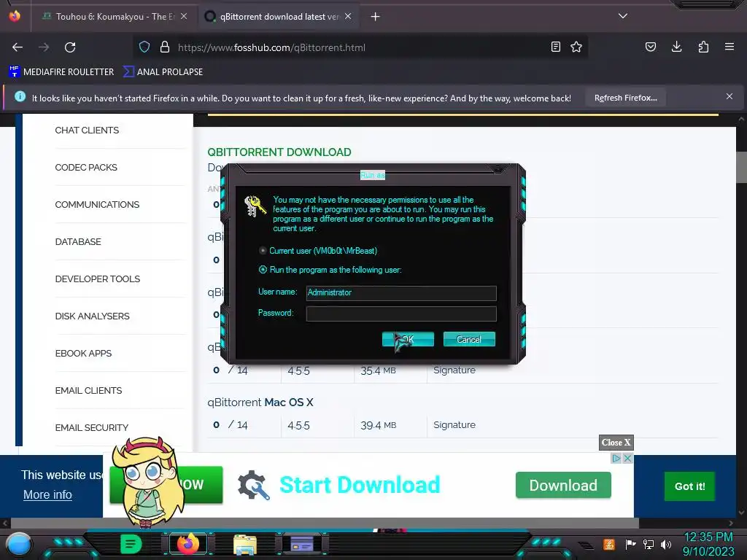Open Firefox tracking protection shield icon
Viewport: 747px width, 560px height.
[x=144, y=47]
